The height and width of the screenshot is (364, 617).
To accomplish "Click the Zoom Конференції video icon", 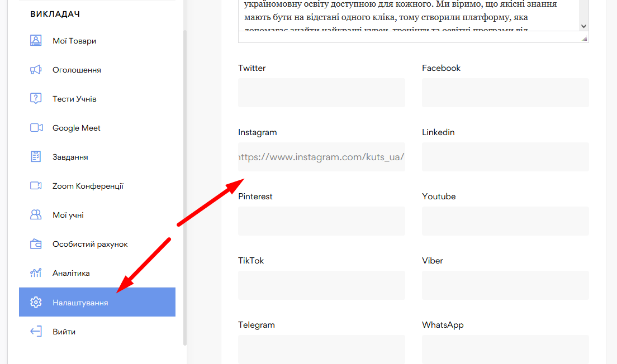I will pos(36,186).
